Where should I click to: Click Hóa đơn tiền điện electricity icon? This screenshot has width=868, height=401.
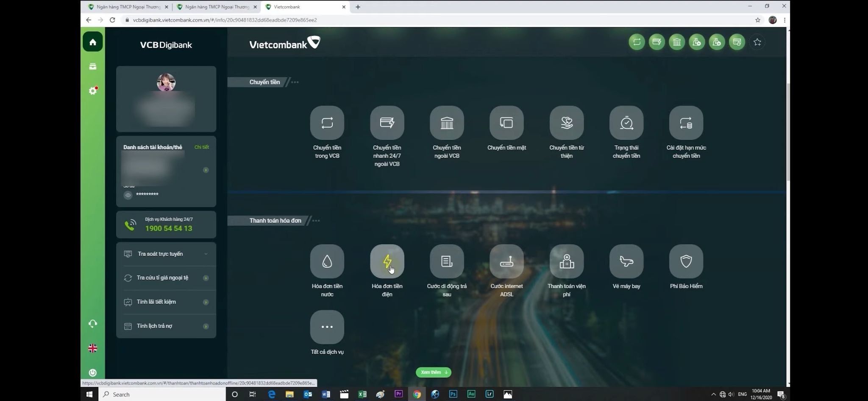click(x=387, y=261)
